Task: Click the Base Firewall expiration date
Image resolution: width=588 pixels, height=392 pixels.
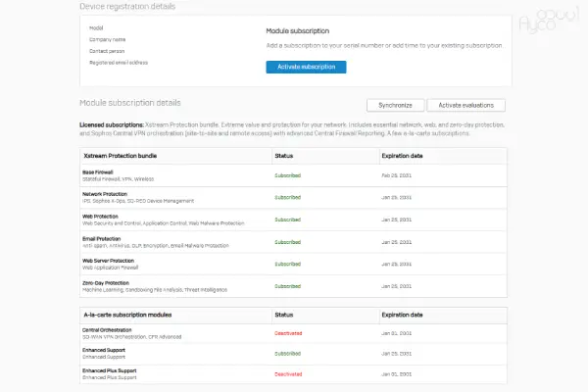Action: coord(396,175)
